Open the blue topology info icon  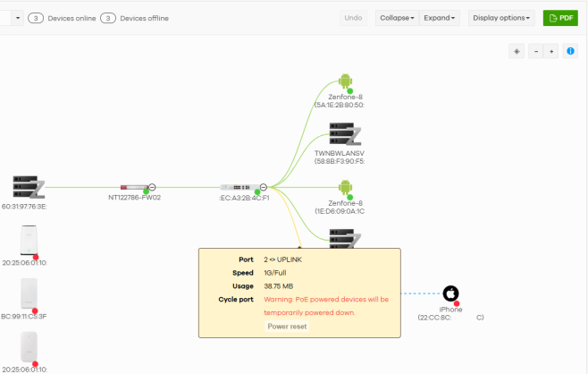click(x=570, y=51)
